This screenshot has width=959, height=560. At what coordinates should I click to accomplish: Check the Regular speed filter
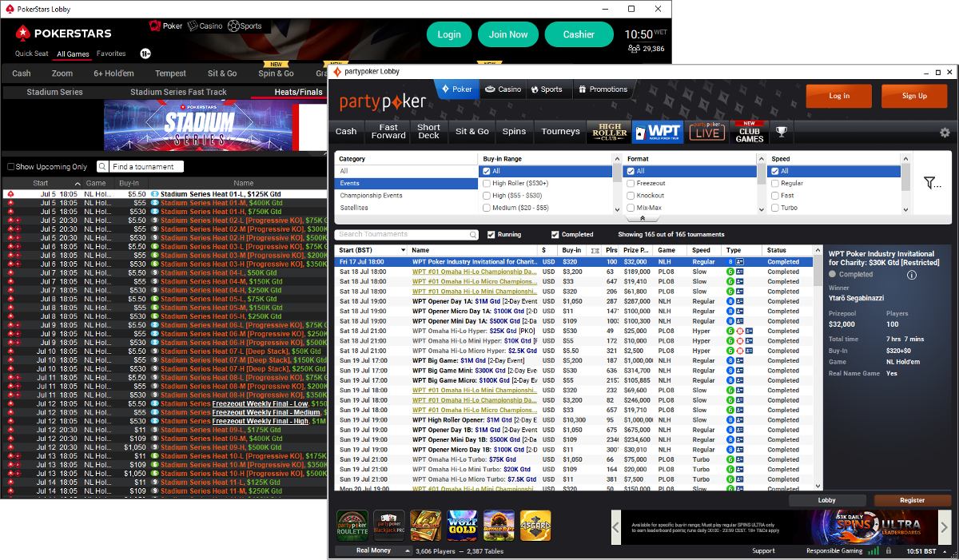774,183
